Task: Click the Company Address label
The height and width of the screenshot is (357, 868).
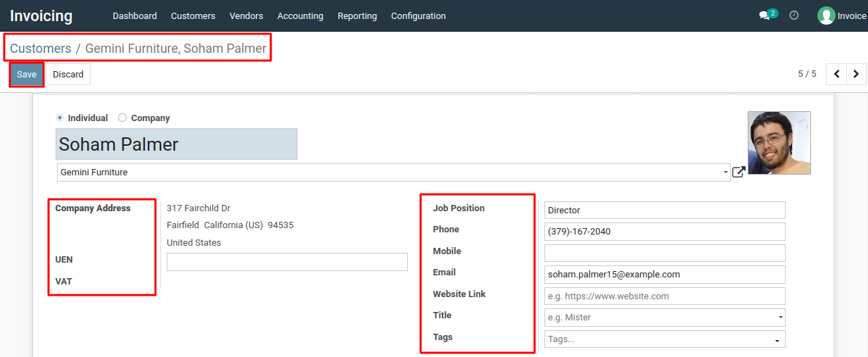Action: [93, 208]
